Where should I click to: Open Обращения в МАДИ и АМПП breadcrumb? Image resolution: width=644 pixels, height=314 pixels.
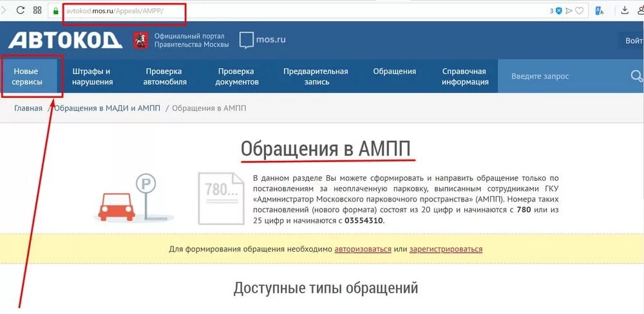pos(107,108)
